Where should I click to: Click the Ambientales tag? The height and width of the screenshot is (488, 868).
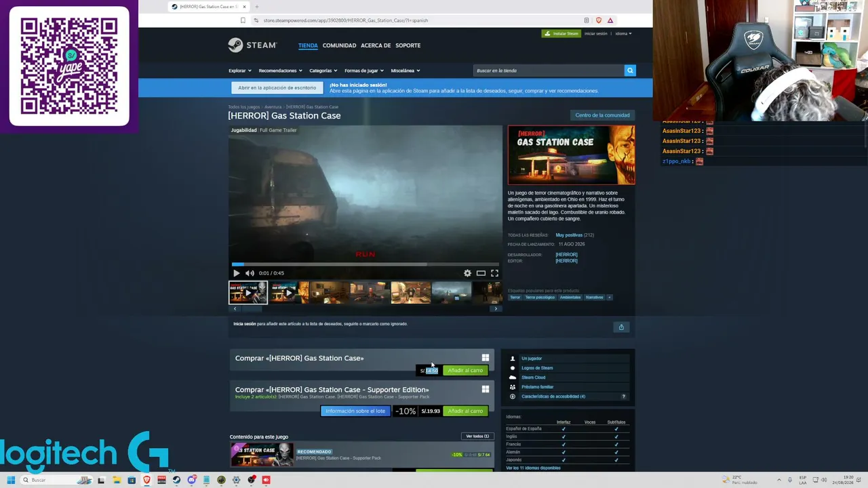click(x=570, y=298)
